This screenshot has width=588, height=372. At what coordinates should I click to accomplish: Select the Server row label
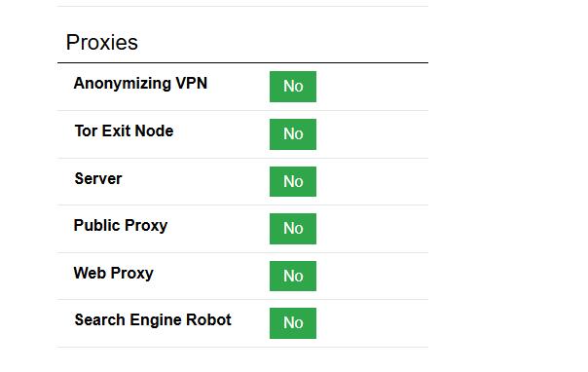pyautogui.click(x=98, y=178)
